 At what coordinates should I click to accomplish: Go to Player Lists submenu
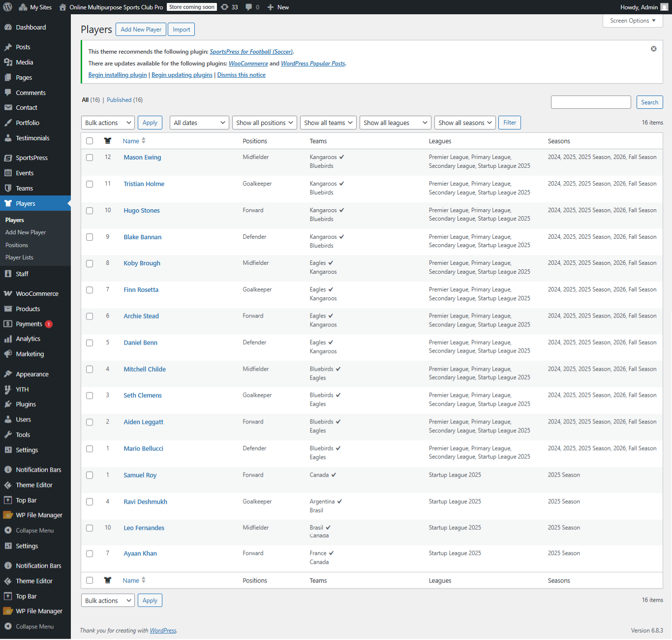click(x=19, y=257)
